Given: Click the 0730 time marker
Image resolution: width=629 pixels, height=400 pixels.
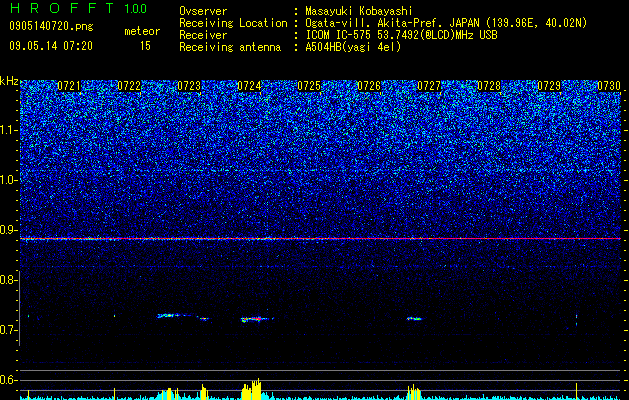Looking at the screenshot, I should click(609, 86).
